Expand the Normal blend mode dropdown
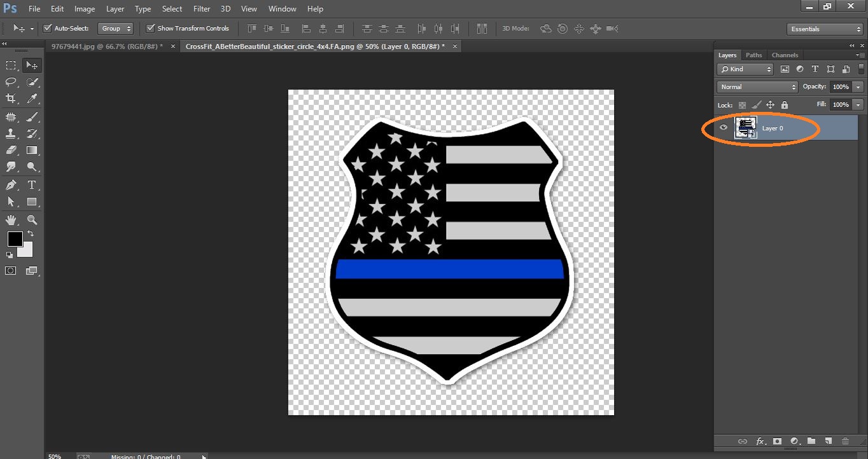Image resolution: width=868 pixels, height=459 pixels. click(757, 87)
